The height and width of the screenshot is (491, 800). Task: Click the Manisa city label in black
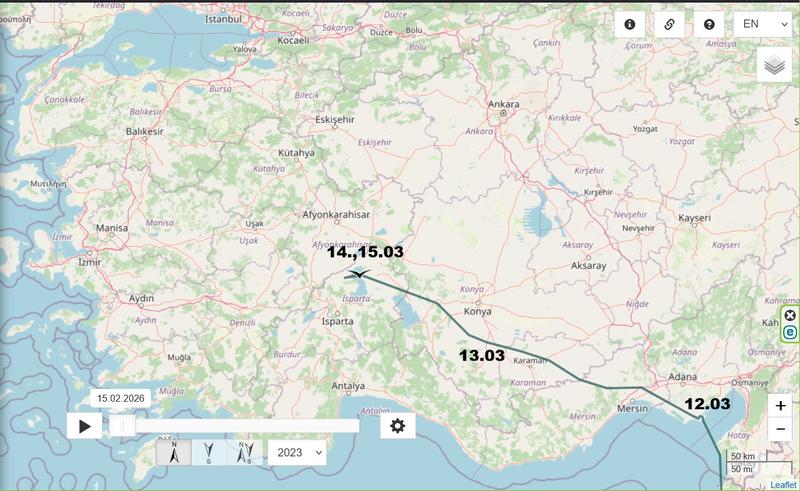(112, 228)
